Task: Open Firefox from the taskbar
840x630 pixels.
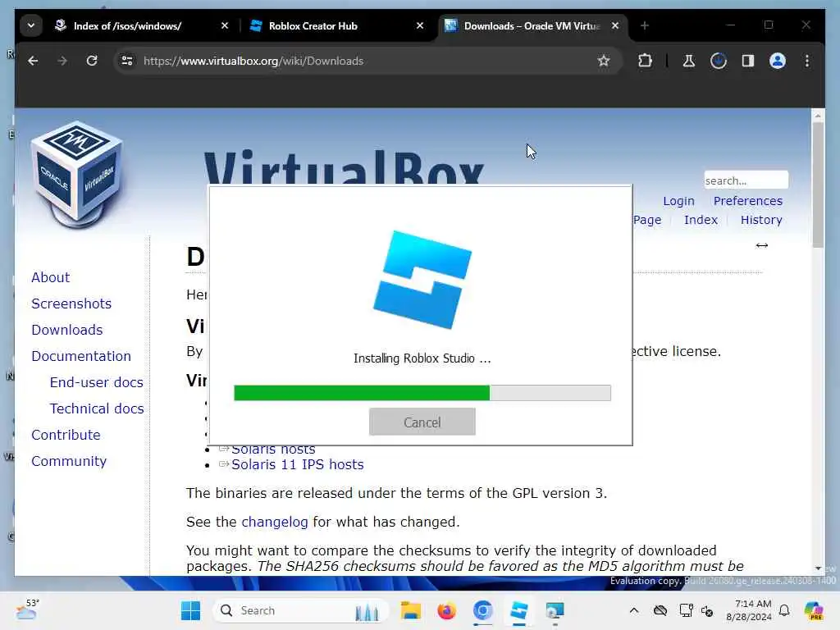Action: click(446, 610)
